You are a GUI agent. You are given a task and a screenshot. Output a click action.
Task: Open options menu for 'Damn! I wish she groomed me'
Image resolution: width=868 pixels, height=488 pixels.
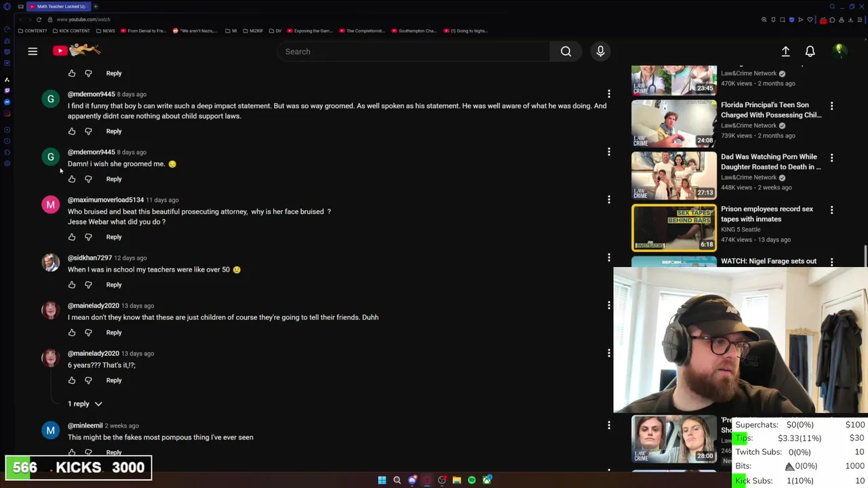coord(609,152)
